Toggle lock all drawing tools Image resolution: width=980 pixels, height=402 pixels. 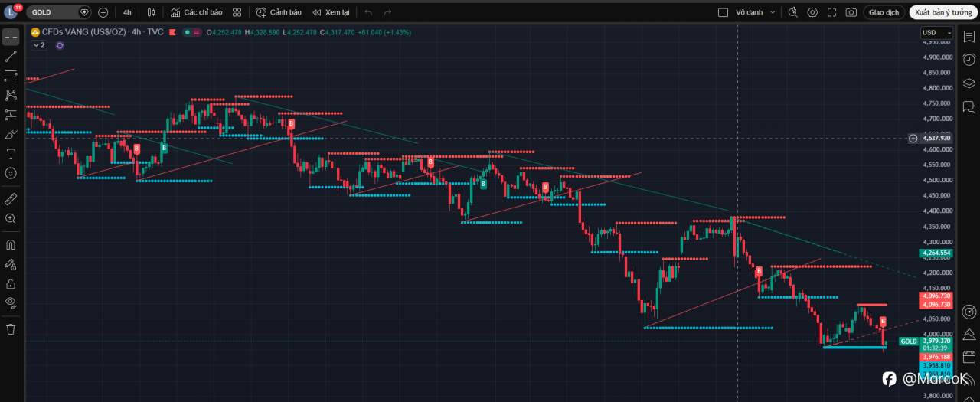tap(11, 283)
